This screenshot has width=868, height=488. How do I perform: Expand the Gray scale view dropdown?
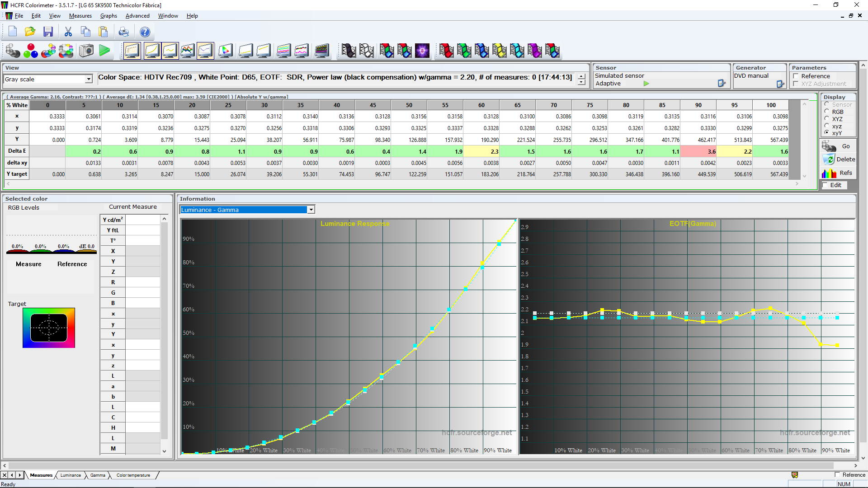coord(89,80)
